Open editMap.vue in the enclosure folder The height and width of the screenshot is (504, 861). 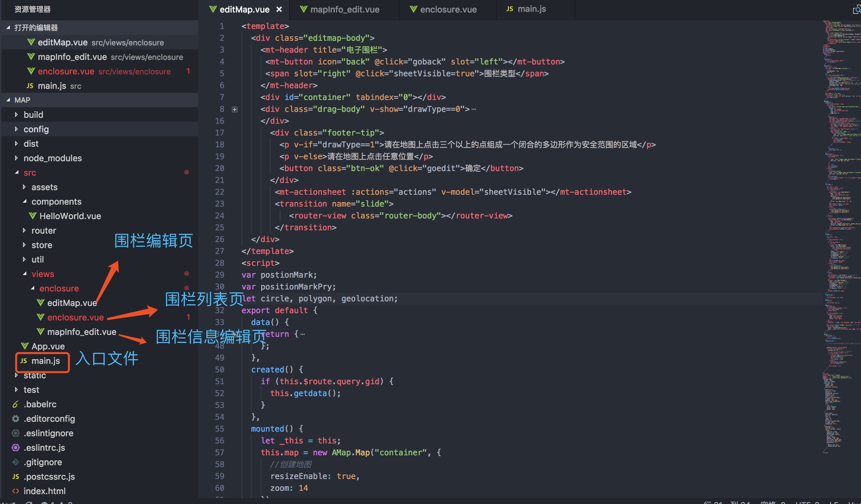(72, 303)
